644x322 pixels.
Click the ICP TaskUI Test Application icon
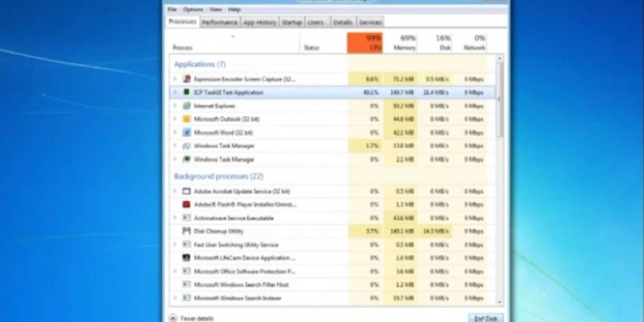[187, 92]
